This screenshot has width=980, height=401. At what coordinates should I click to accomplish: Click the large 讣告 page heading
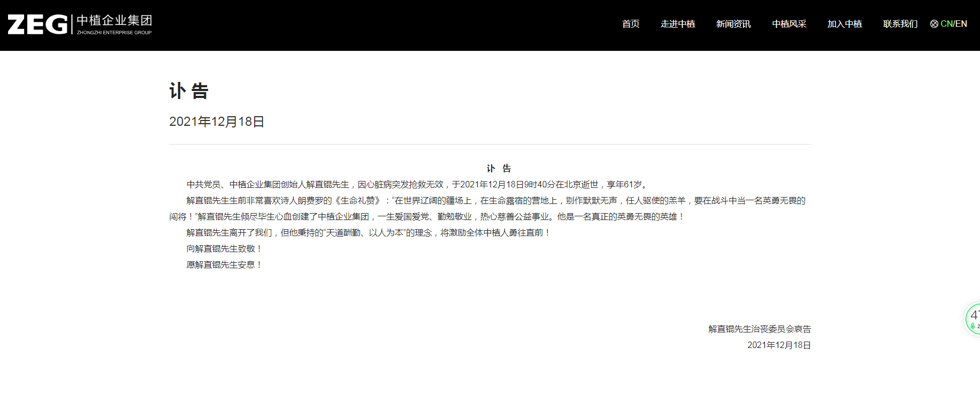point(189,91)
